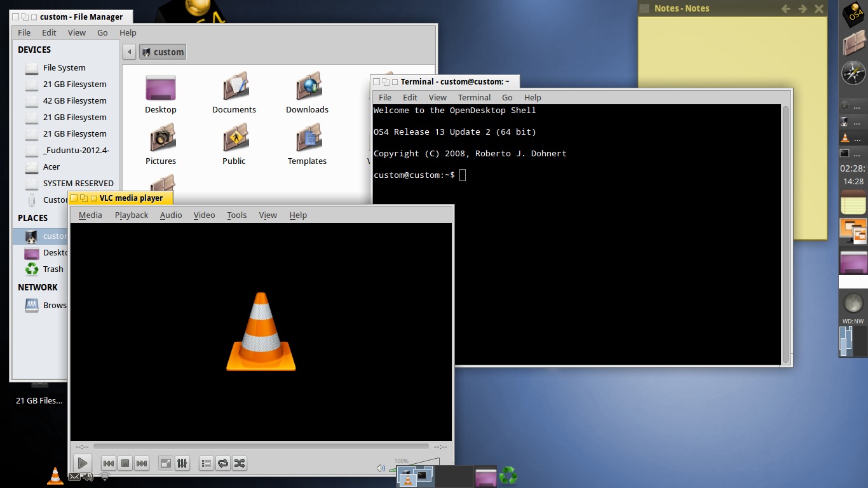Open the VLC Playback menu
This screenshot has width=868, height=488.
(x=132, y=215)
